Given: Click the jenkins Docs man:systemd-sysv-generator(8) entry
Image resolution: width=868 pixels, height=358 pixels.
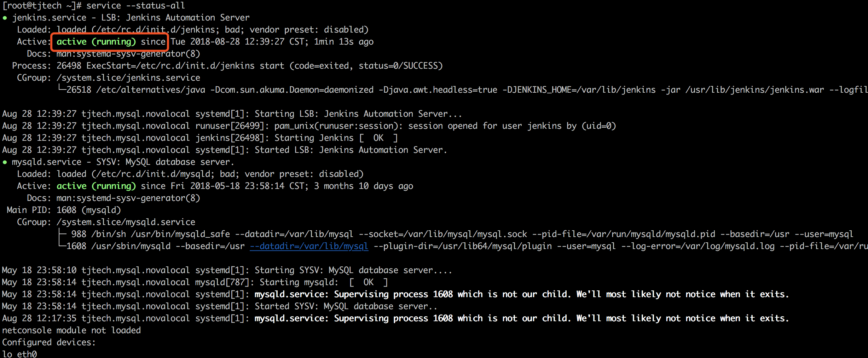Looking at the screenshot, I should coord(113,54).
